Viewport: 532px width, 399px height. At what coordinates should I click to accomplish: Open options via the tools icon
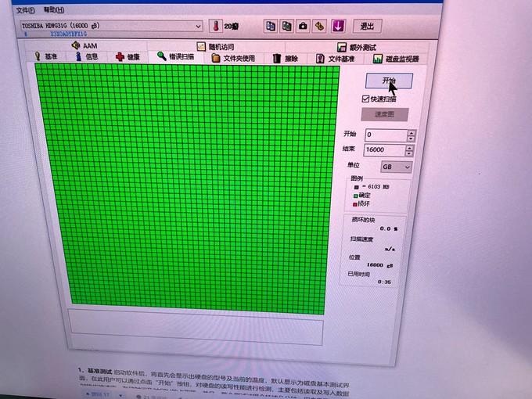click(x=319, y=26)
